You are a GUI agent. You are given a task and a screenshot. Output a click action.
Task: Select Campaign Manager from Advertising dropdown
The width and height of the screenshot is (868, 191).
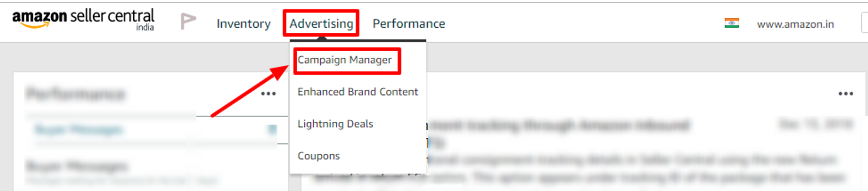click(x=344, y=60)
